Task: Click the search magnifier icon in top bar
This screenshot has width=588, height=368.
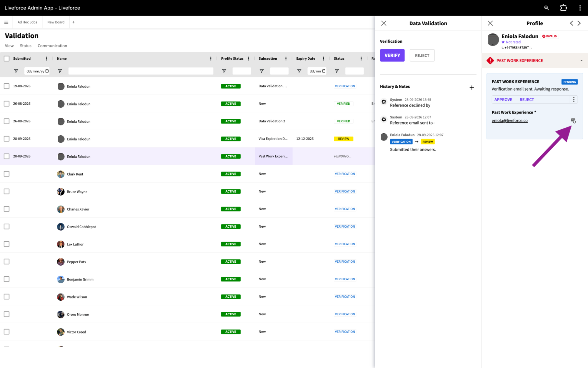Action: point(546,8)
